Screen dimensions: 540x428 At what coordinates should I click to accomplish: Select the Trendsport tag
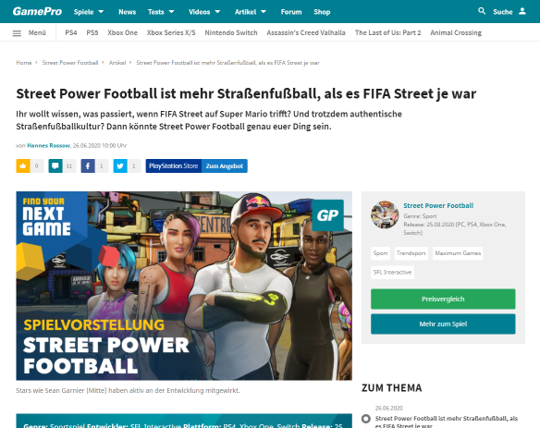coord(411,253)
